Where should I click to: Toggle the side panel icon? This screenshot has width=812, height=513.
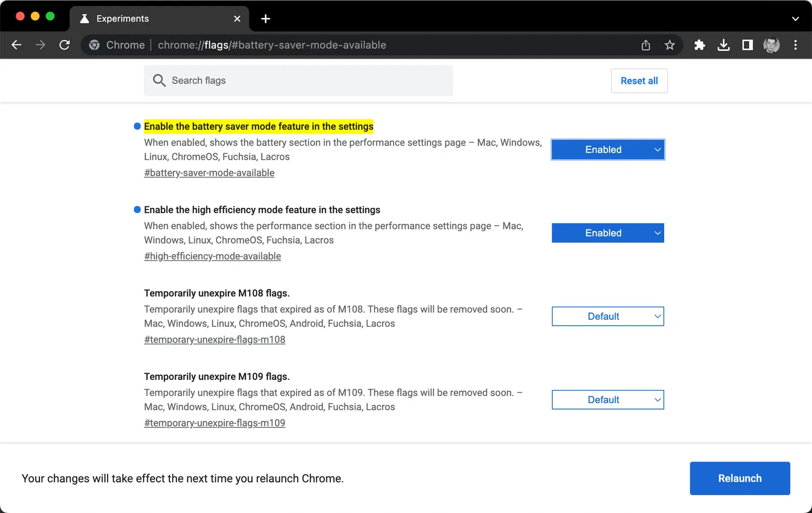point(747,45)
